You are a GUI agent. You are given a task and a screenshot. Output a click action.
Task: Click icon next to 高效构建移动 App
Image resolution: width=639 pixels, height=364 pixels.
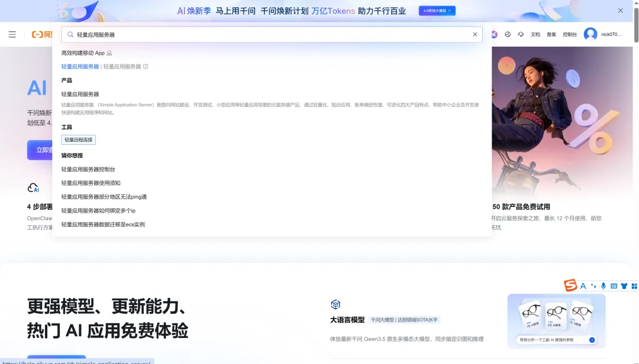[109, 53]
